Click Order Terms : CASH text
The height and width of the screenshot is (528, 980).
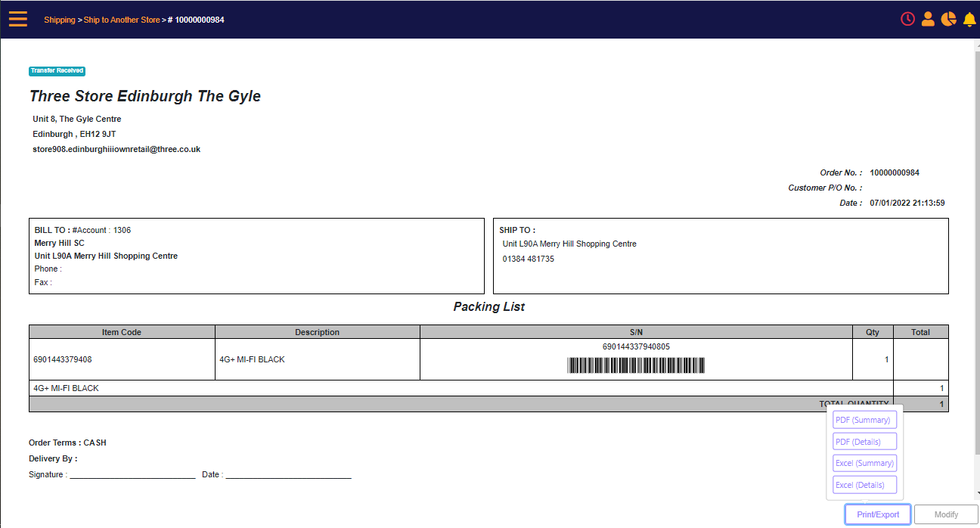tap(67, 443)
